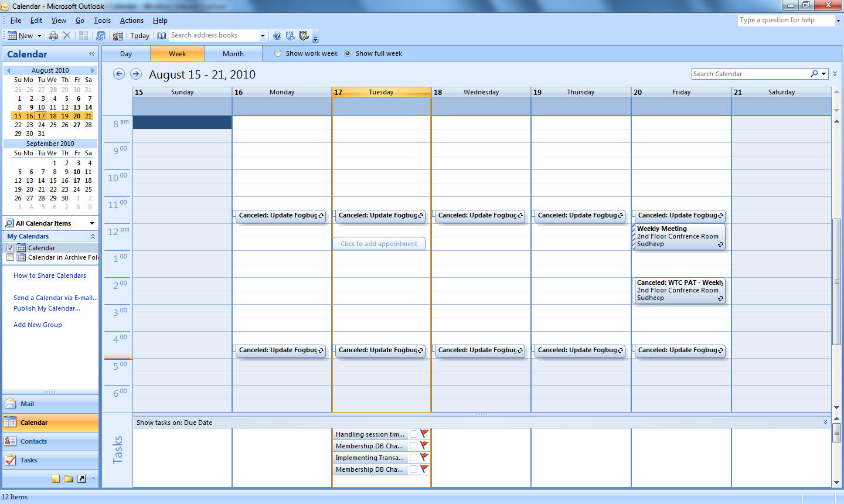The width and height of the screenshot is (844, 504).
Task: Open the Notes shortcut icon in navigation pane
Action: (56, 479)
